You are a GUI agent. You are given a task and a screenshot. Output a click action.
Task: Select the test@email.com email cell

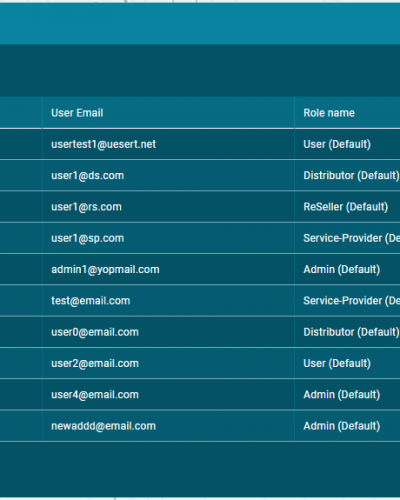[168, 301]
